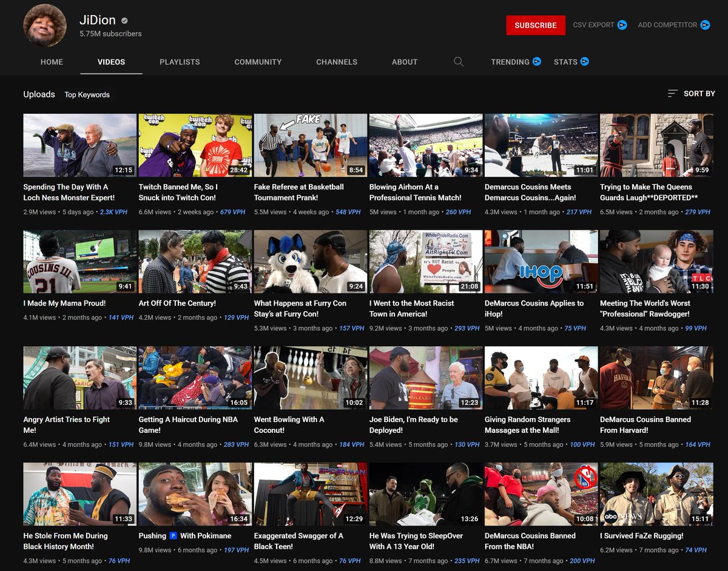Go to the CHANNELS tab
Viewport: 728px width, 571px height.
pyautogui.click(x=337, y=62)
